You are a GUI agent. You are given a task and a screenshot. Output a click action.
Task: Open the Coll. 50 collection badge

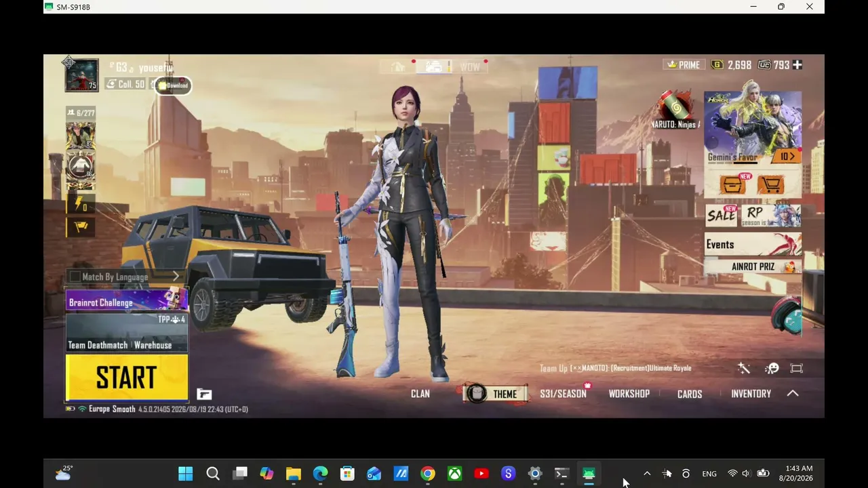tap(126, 84)
